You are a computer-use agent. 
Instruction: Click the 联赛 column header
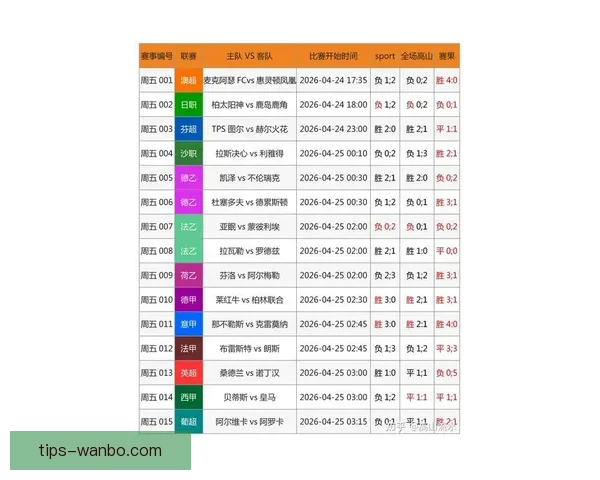pyautogui.click(x=189, y=56)
